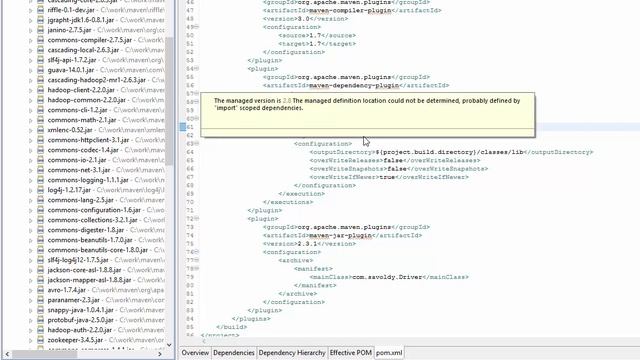Click the jar icon of jackson-core-asl-1.8.8.jar
The width and height of the screenshot is (640, 360).
click(40, 270)
